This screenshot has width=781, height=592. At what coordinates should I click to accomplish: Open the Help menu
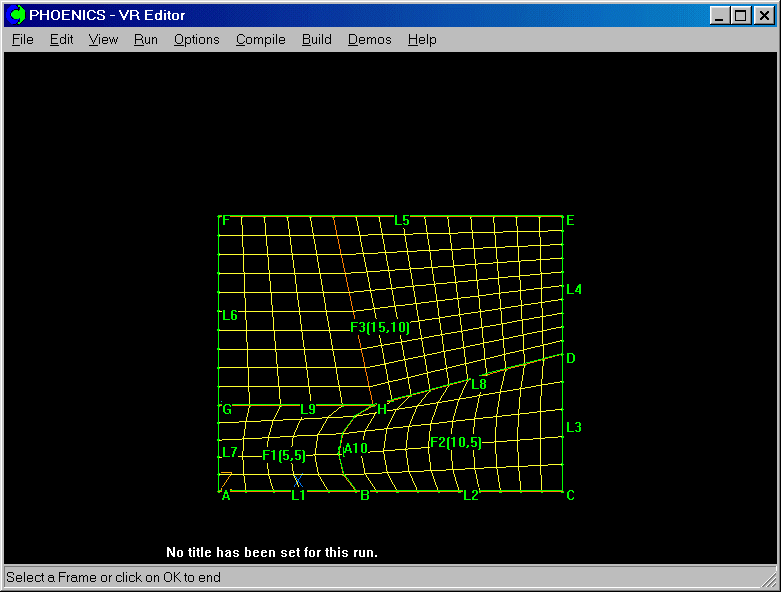tap(422, 40)
